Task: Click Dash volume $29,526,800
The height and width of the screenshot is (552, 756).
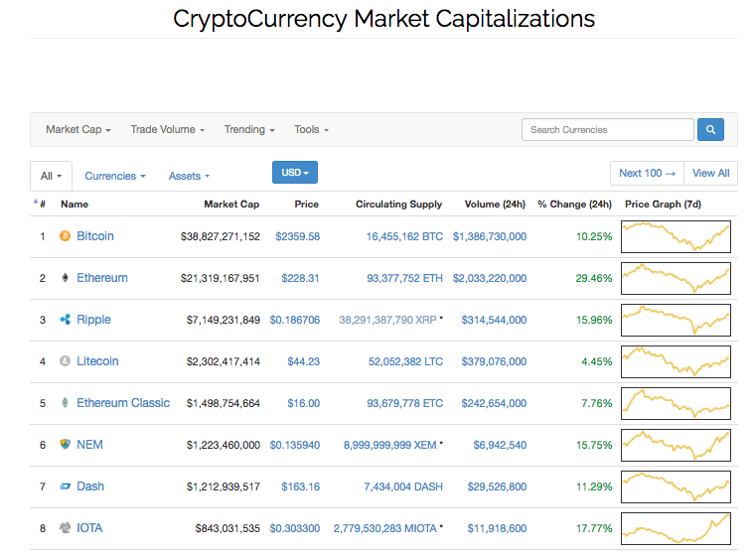Action: coord(497,486)
